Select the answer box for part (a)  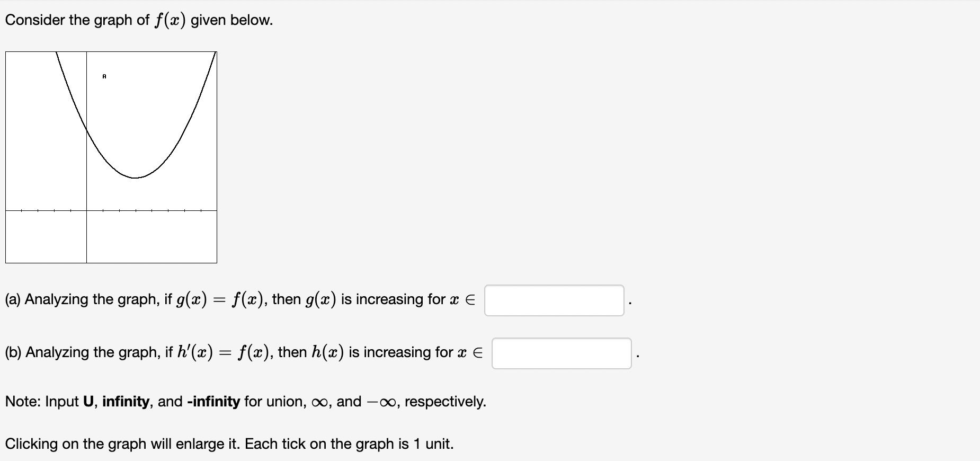pyautogui.click(x=554, y=299)
